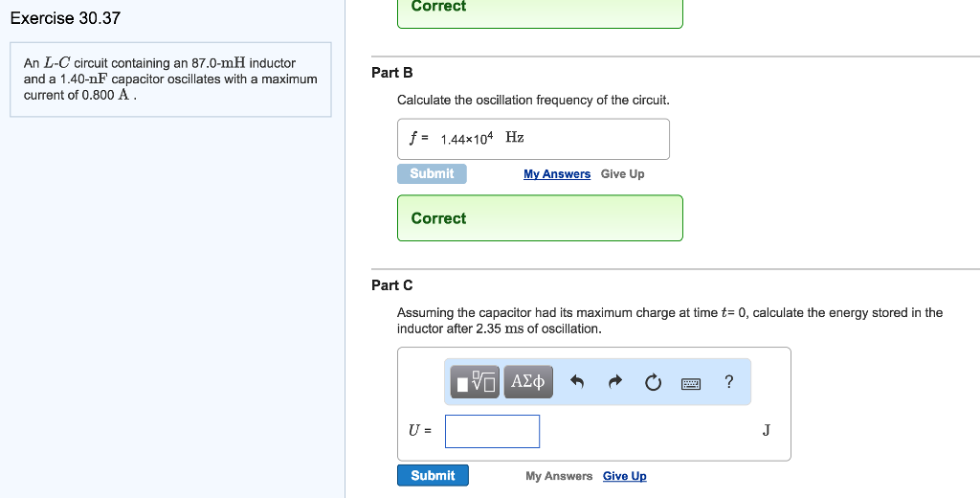Click the Correct feedback box under Part B
Viewport: 980px width, 498px height.
[x=540, y=218]
